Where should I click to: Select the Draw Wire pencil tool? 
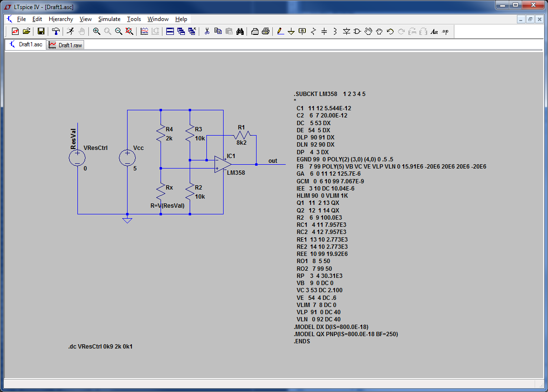click(280, 32)
